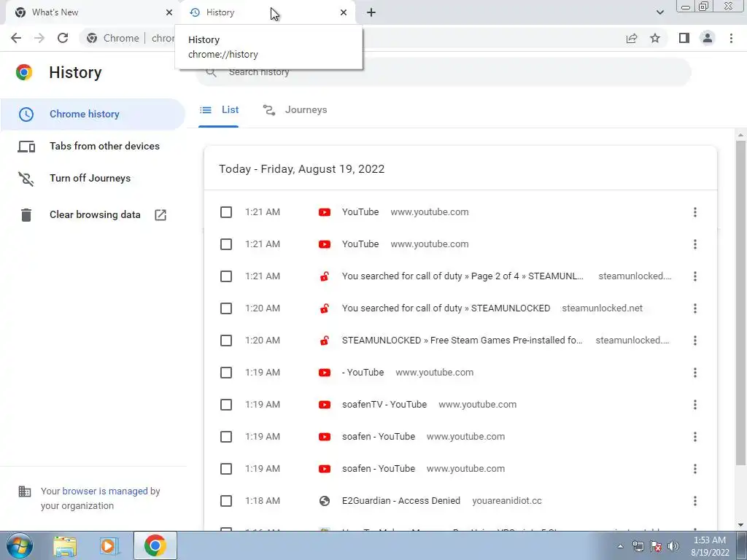Go back using the browser back arrow

(16, 38)
